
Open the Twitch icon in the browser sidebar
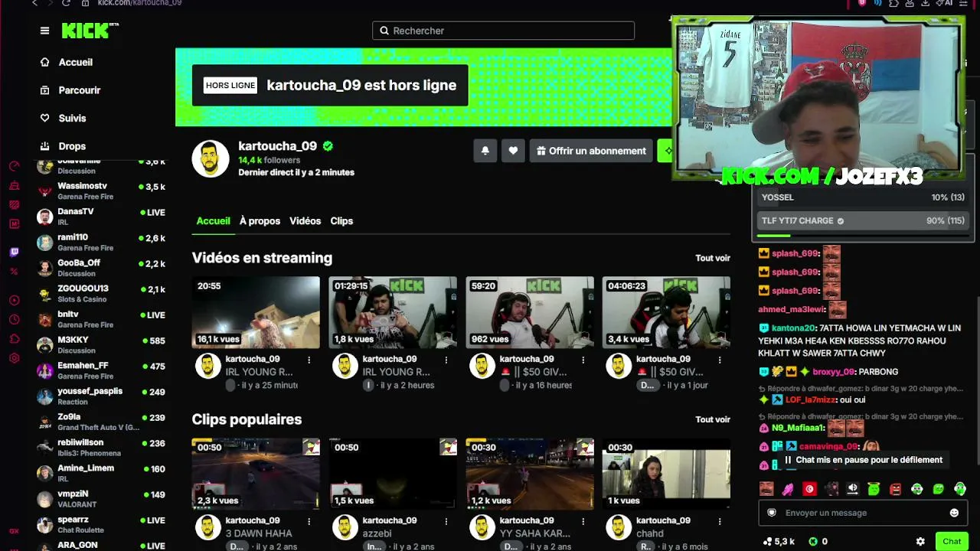pos(14,252)
